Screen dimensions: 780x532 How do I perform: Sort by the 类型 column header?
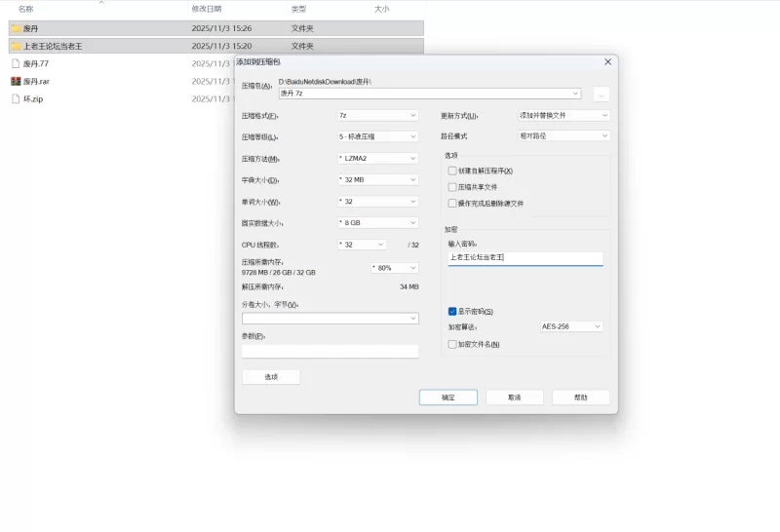click(298, 9)
